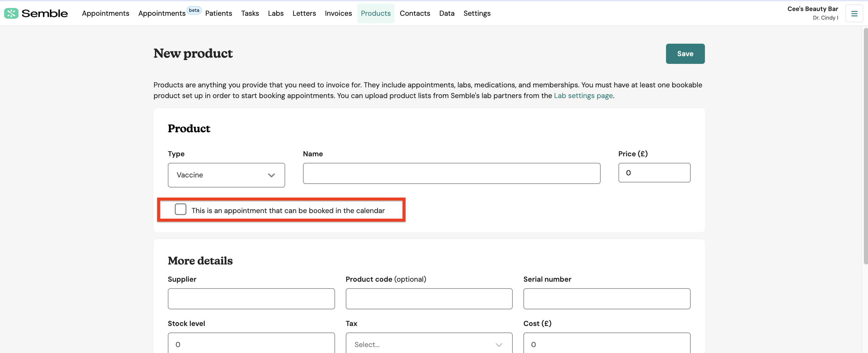Click the Cee's Beauty Bar account name
Image resolution: width=868 pixels, height=353 pixels.
[812, 9]
